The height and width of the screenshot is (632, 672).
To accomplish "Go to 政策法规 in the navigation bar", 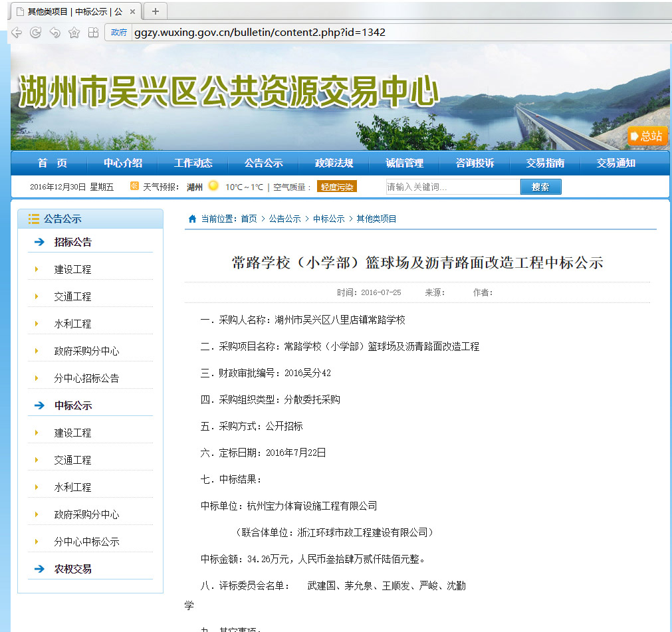I will (x=334, y=163).
